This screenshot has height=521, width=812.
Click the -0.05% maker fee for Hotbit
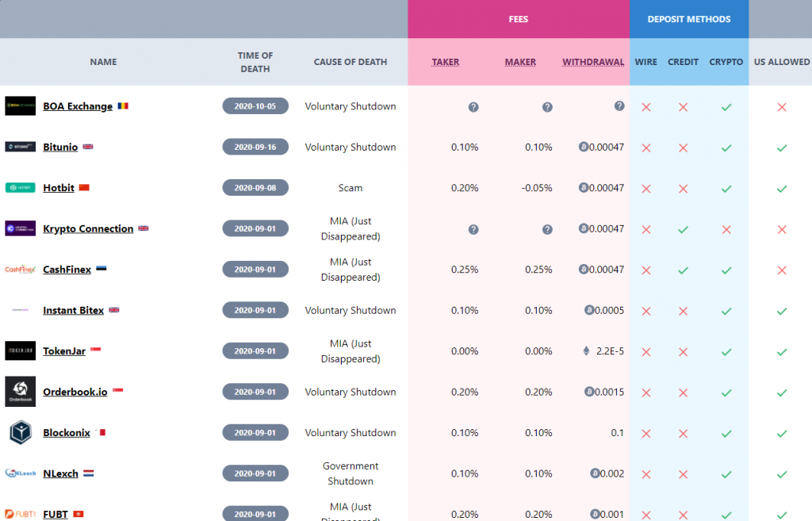pyautogui.click(x=537, y=188)
